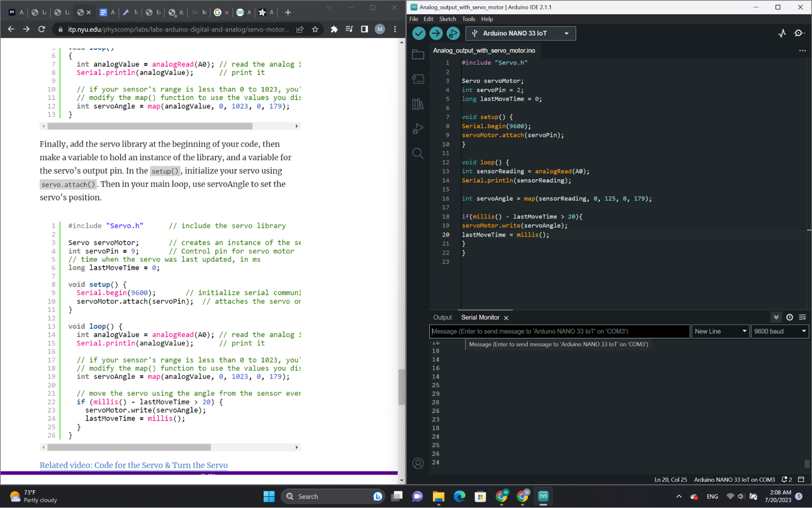Viewport: 812px width, 508px height.
Task: Bookmark this page with the star icon
Action: coord(315,29)
